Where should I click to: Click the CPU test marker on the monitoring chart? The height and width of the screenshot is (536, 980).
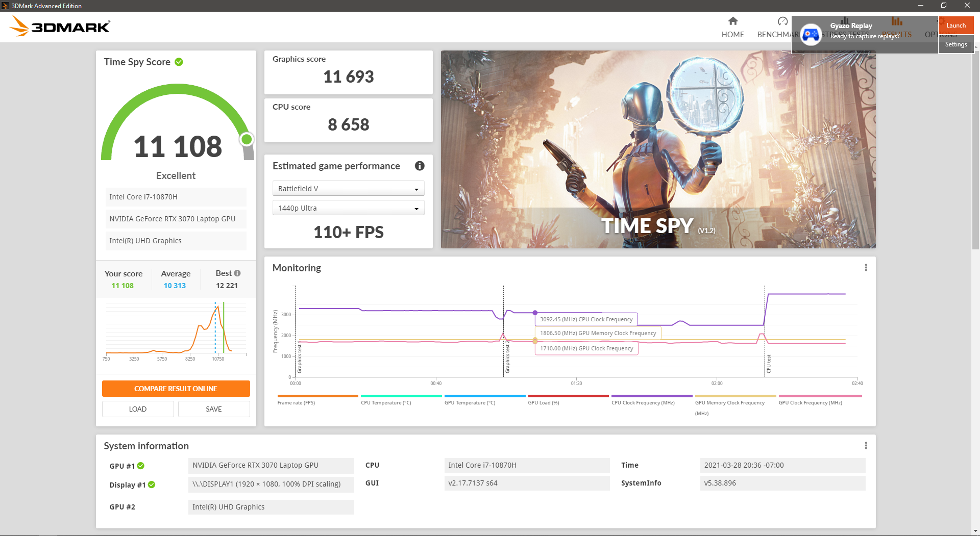point(769,364)
